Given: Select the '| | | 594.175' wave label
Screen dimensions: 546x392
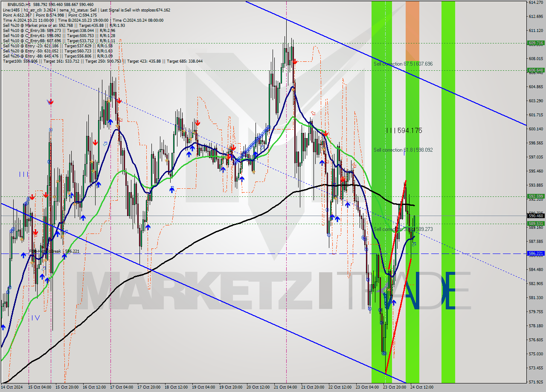Looking at the screenshot, I should [404, 130].
